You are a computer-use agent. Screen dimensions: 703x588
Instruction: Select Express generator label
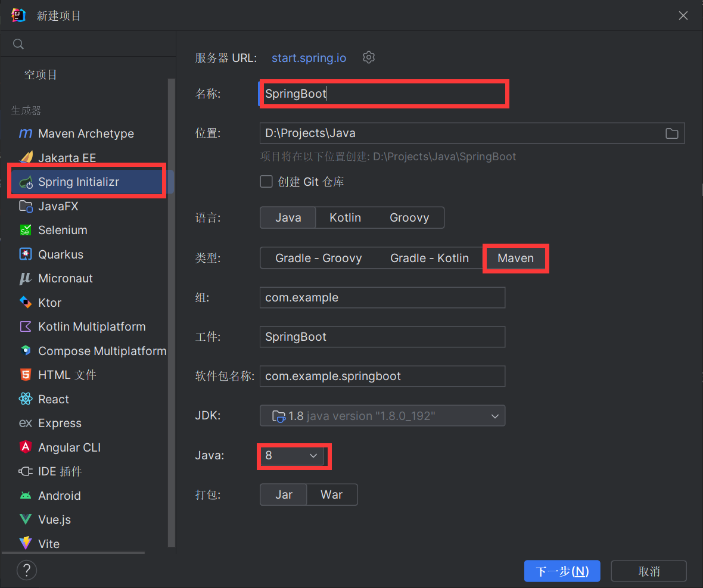pos(60,424)
